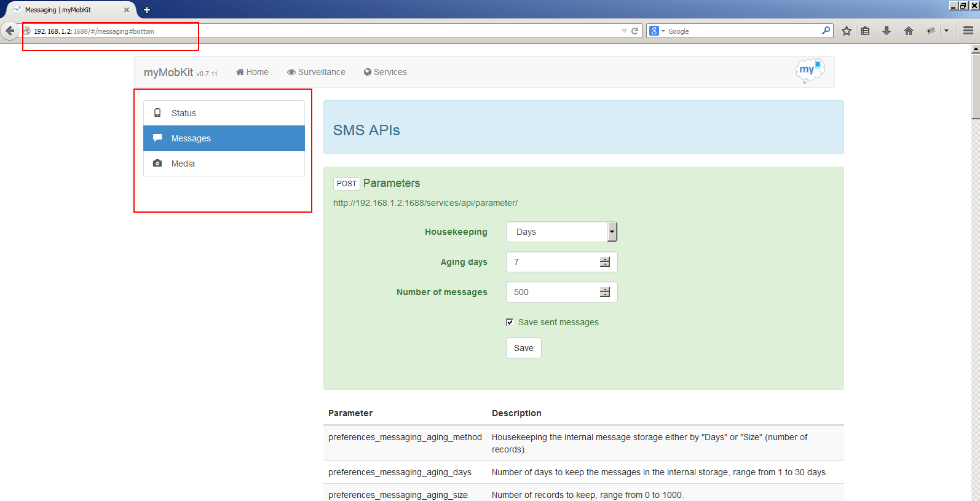This screenshot has height=501, width=980.
Task: Click the Number of messages spinner arrows
Action: pyautogui.click(x=605, y=292)
